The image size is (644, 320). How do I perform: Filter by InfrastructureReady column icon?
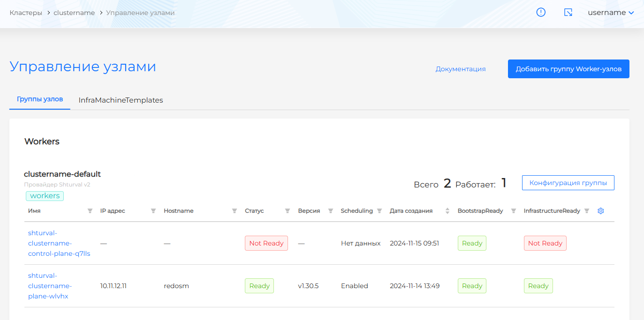tap(586, 211)
